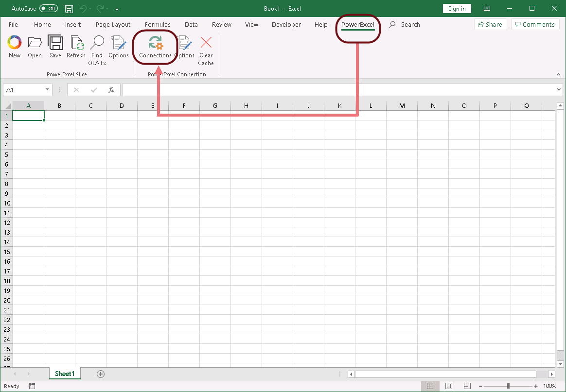Click zoom in plus button

536,386
